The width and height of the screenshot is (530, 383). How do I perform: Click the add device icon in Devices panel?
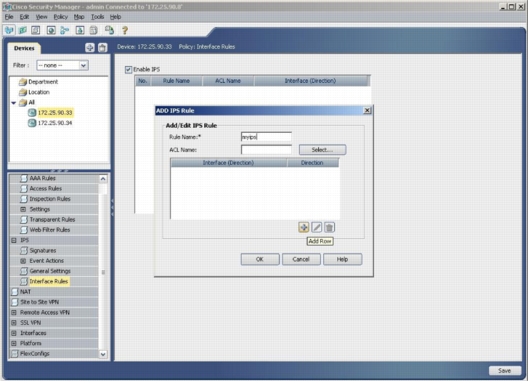[90, 48]
